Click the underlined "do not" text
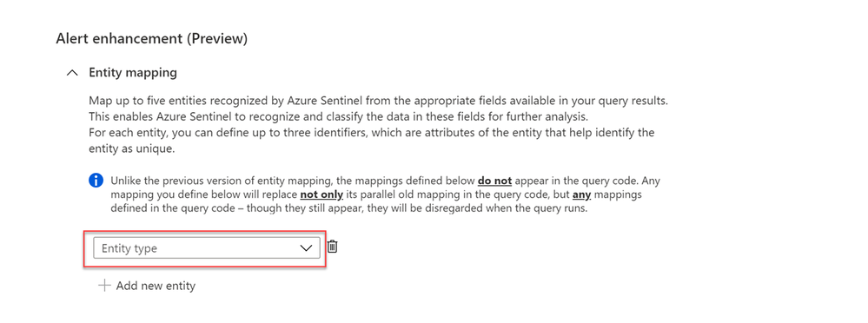This screenshot has width=868, height=323. [494, 181]
